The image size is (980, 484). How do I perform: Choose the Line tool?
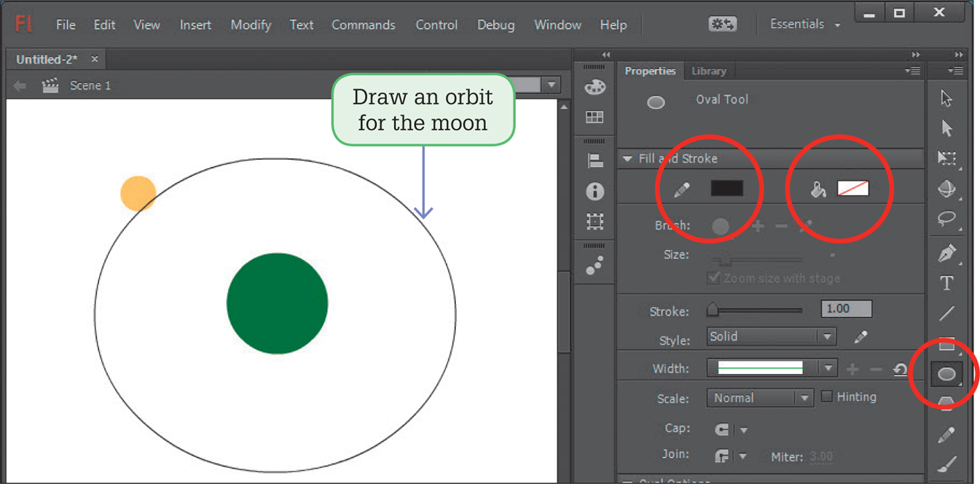(946, 313)
